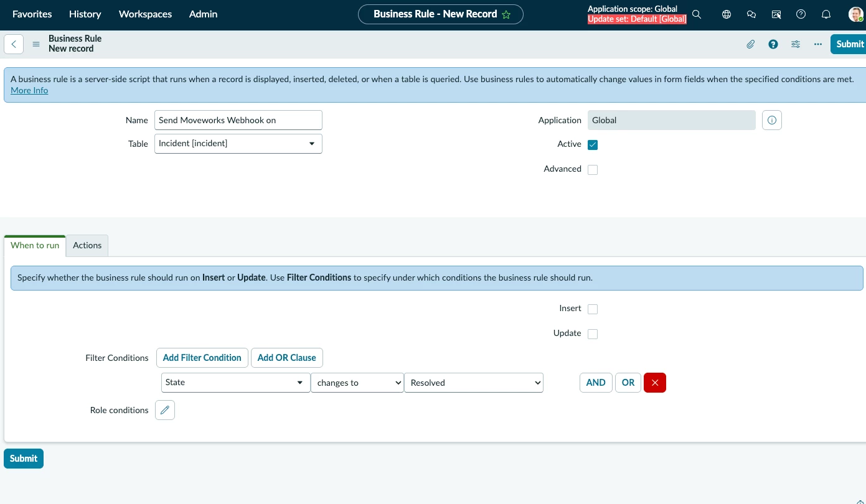Open the user profile avatar
Viewport: 866px width, 504px height.
pyautogui.click(x=856, y=14)
